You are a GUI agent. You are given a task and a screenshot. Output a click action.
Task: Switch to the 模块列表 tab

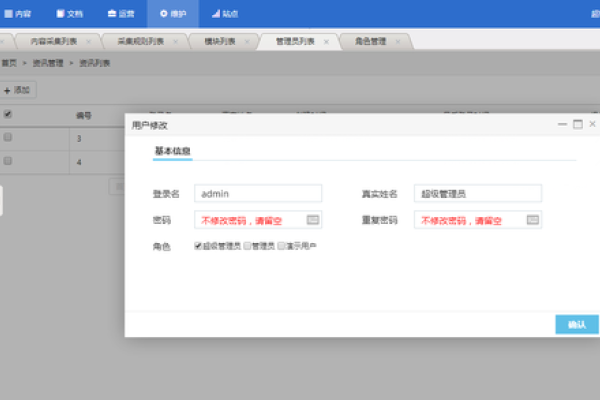[220, 41]
